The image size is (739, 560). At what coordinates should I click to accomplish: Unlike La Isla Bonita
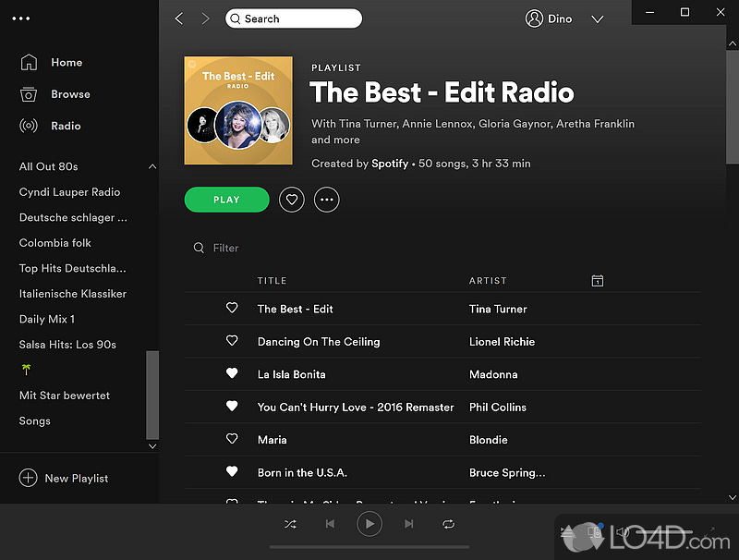pyautogui.click(x=232, y=373)
